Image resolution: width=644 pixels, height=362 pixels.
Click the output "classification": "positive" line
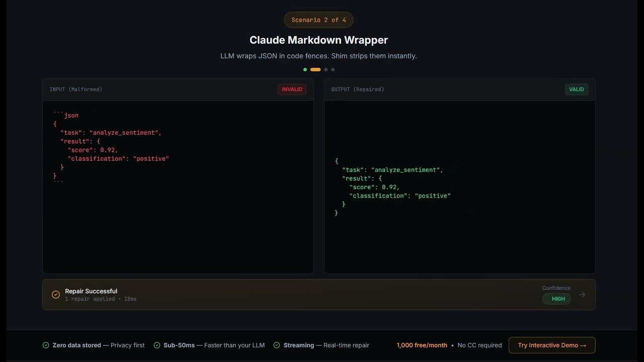pos(400,196)
